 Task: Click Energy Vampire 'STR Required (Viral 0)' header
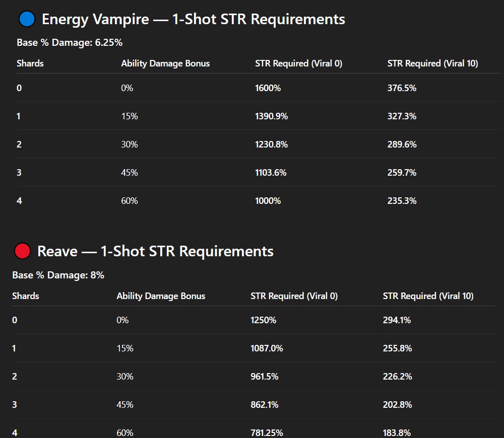pos(298,63)
